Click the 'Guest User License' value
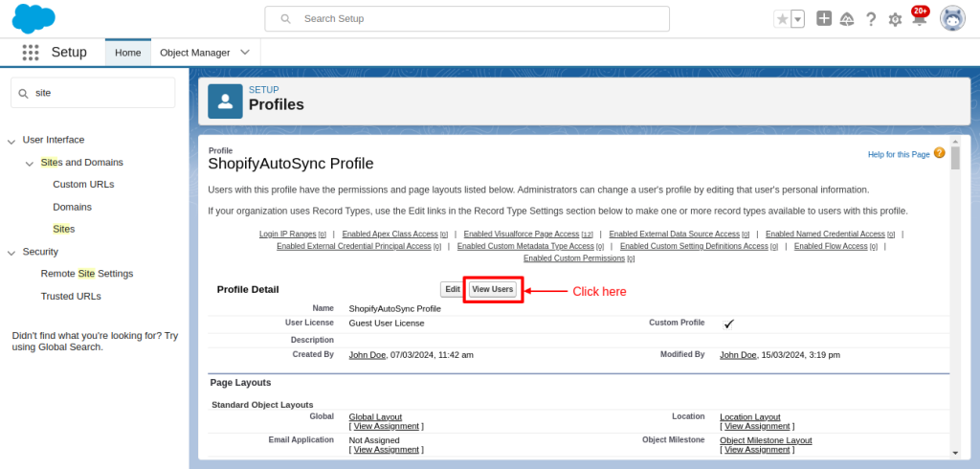The width and height of the screenshot is (980, 469). click(x=387, y=324)
